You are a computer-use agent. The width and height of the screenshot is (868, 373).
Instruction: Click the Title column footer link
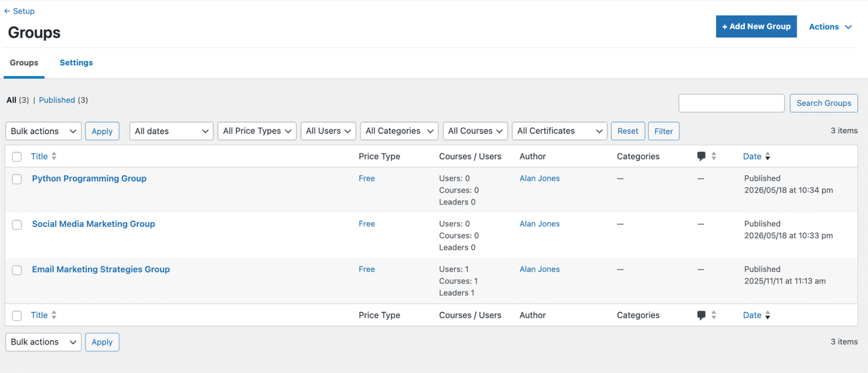39,315
